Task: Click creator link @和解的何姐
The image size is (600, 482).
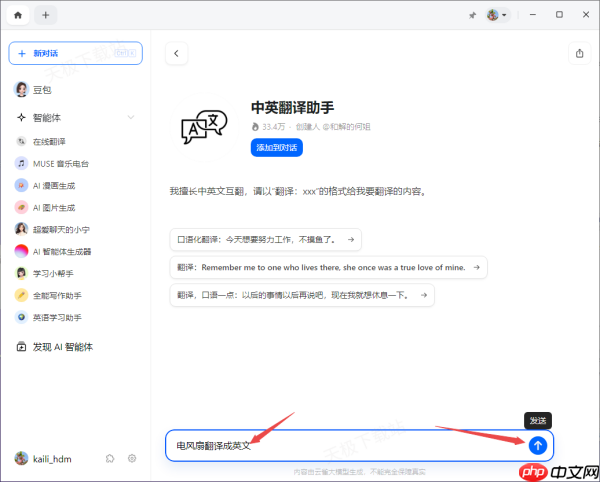Action: coord(346,127)
